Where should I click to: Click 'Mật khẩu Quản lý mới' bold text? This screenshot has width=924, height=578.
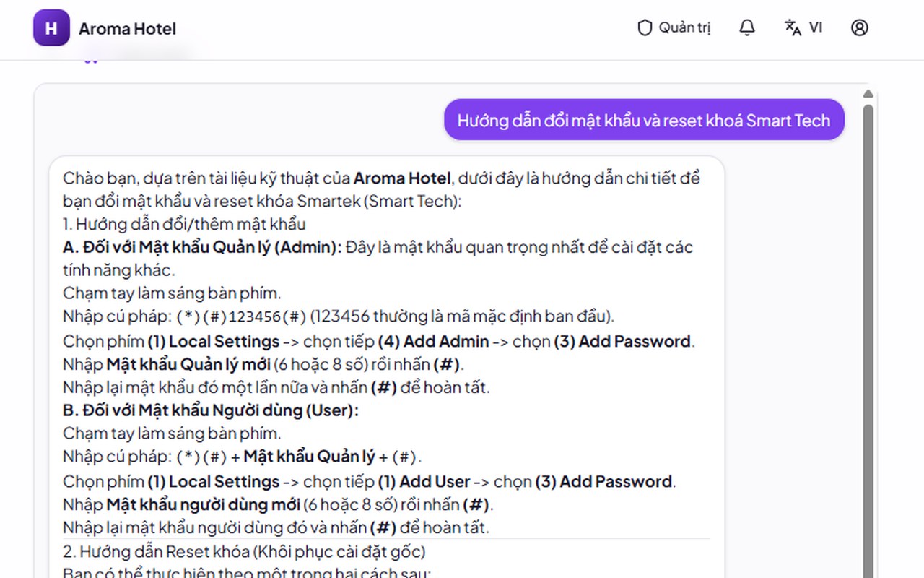(188, 364)
